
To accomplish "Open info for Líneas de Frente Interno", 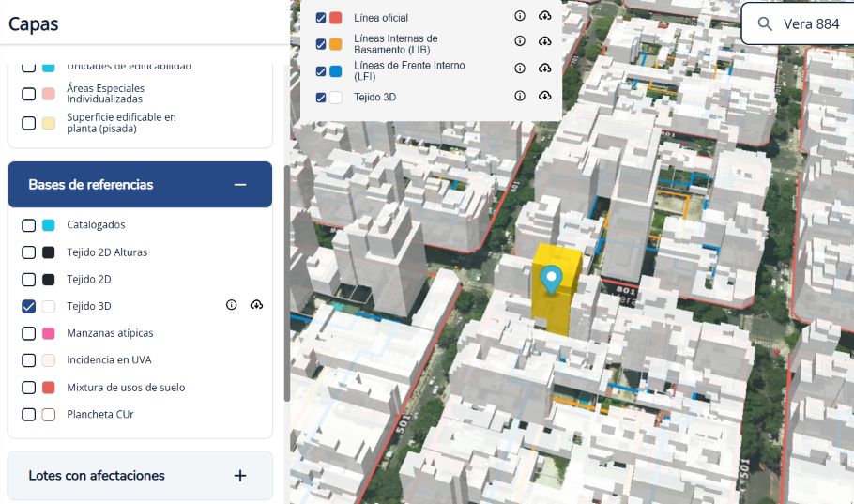I will pos(520,69).
